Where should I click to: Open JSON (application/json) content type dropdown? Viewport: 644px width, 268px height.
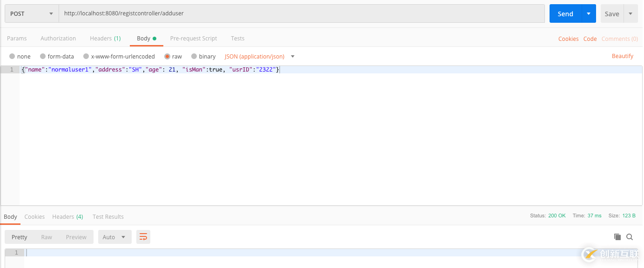point(260,56)
